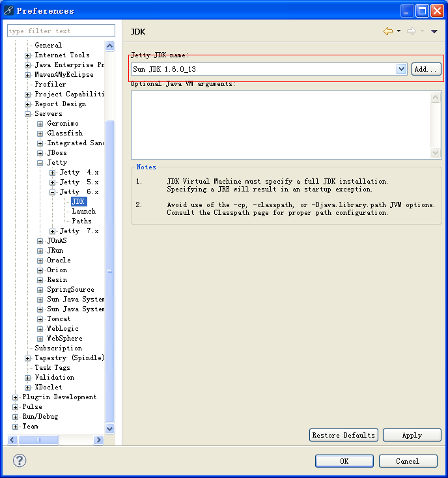Collapse the Jetty 6.x node
Viewport: 448px width, 478px height.
click(53, 192)
